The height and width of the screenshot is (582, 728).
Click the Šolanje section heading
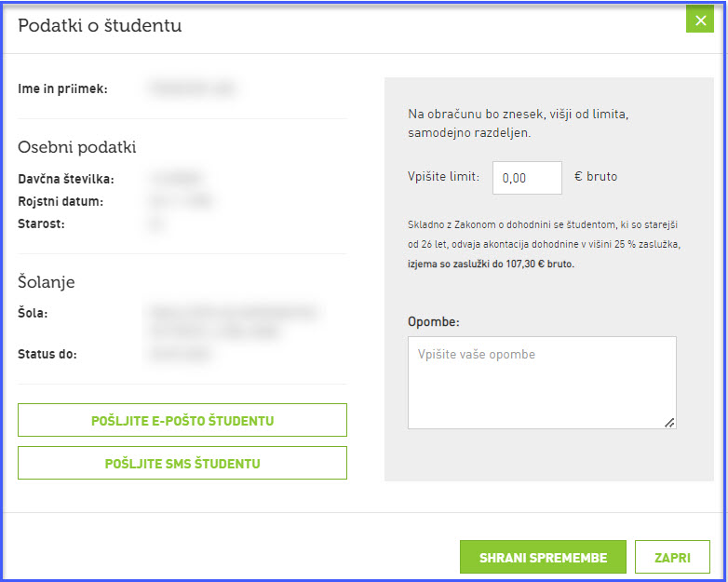tap(47, 281)
